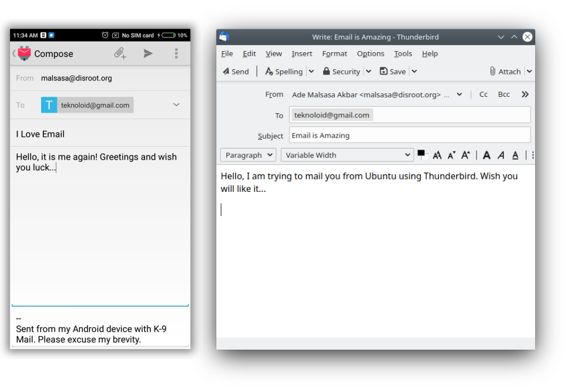
Task: Click the Send button in Thunderbird
Action: 236,72
